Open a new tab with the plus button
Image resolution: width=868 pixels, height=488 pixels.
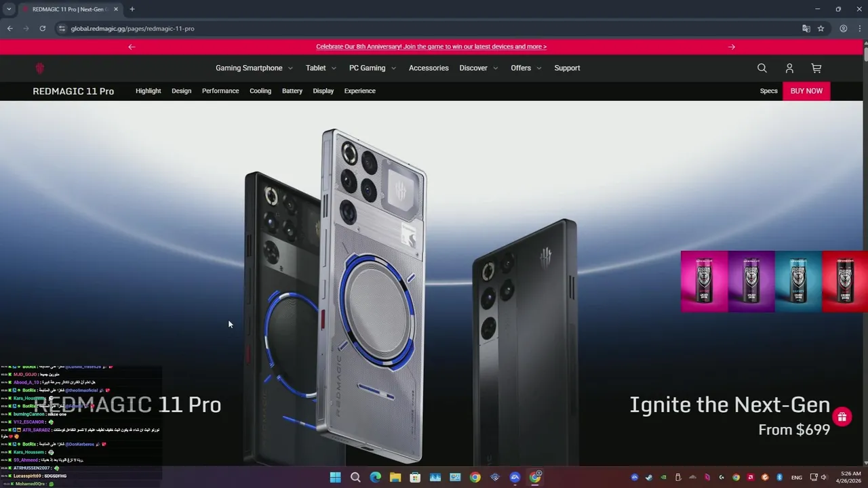click(x=132, y=9)
